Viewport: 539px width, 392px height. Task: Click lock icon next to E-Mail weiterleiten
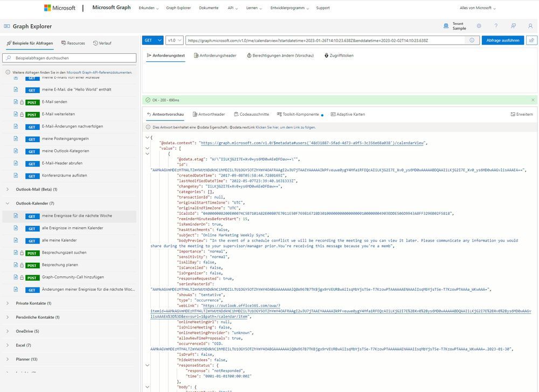tap(22, 114)
